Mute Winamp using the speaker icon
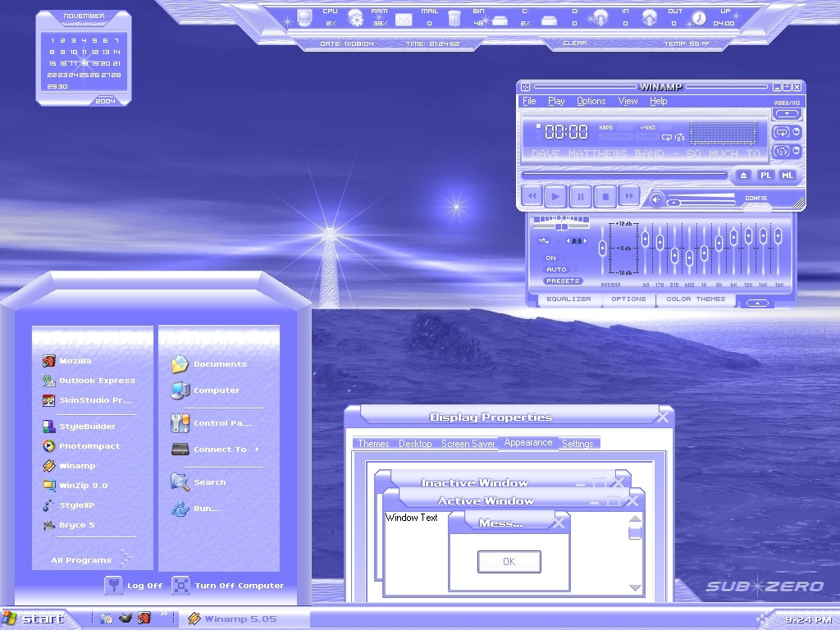840x630 pixels. tap(656, 200)
